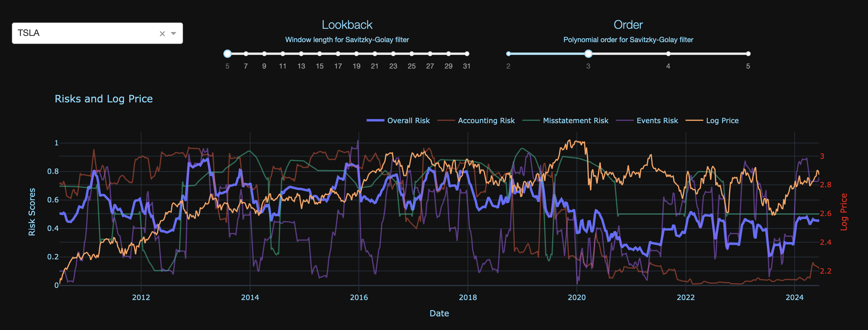Set Lookback slider to 25
The width and height of the screenshot is (868, 330).
click(x=411, y=54)
